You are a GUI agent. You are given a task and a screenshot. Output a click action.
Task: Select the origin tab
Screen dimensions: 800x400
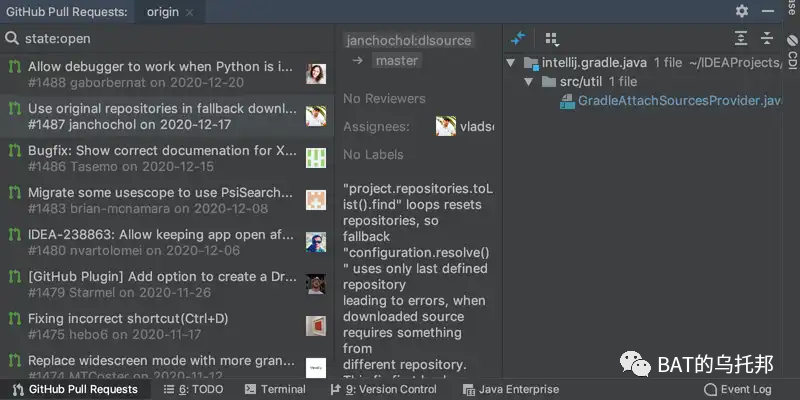pos(163,12)
